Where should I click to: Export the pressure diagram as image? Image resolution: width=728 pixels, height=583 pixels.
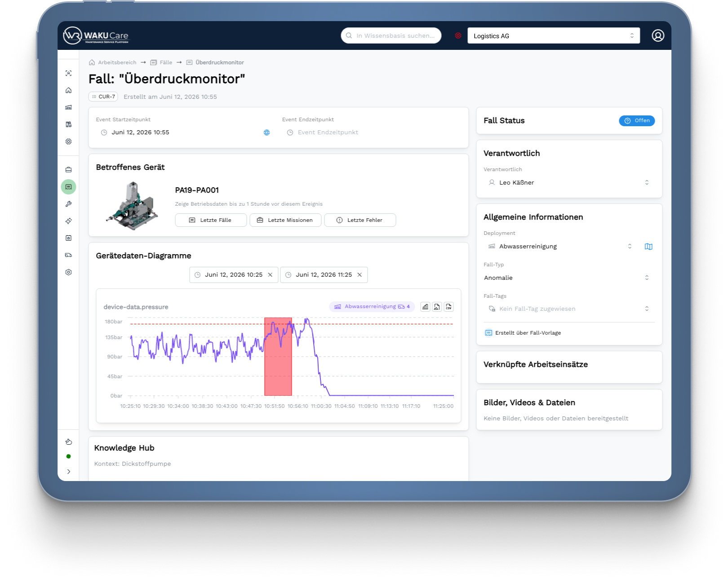pyautogui.click(x=437, y=307)
